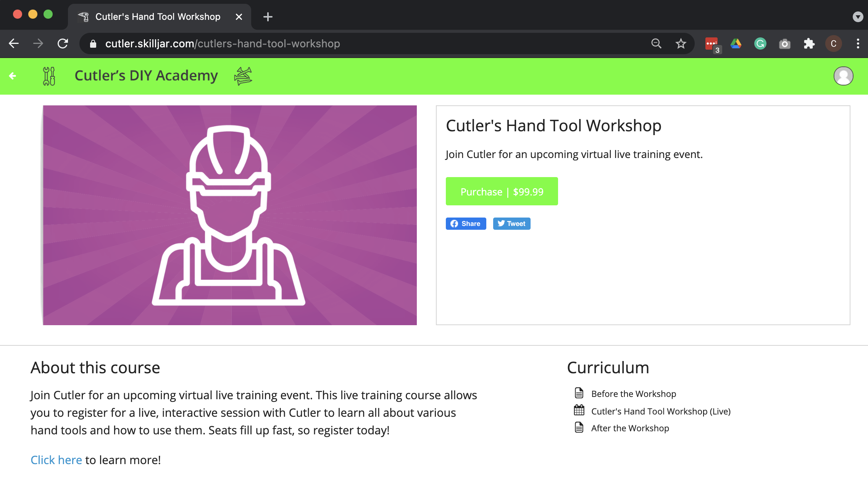Image resolution: width=868 pixels, height=487 pixels.
Task: Click the address bar URL field
Action: coord(344,44)
